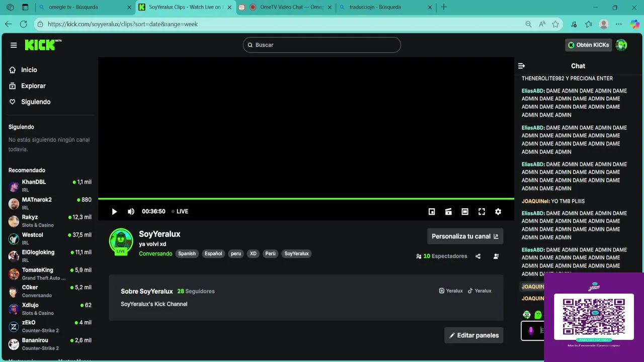Open the Yeralux TikTok link
The height and width of the screenshot is (362, 644).
click(479, 291)
